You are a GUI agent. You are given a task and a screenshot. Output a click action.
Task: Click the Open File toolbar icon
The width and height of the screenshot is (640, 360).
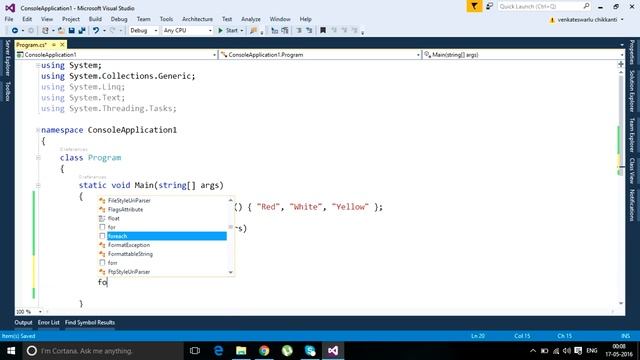pos(61,31)
